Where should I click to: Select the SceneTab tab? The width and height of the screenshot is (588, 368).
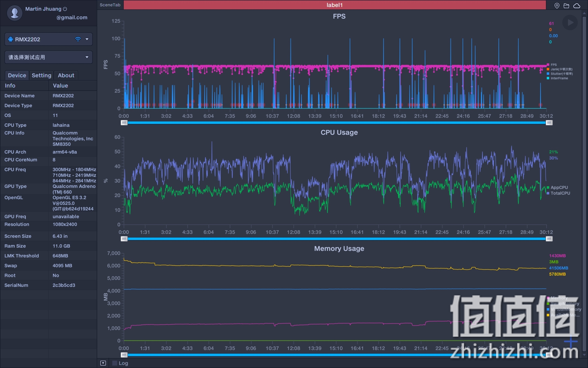tap(110, 5)
